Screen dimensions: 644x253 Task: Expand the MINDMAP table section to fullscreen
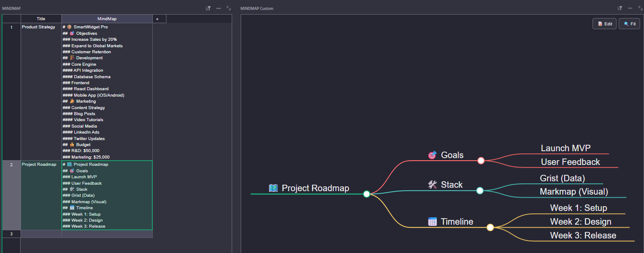click(x=229, y=8)
